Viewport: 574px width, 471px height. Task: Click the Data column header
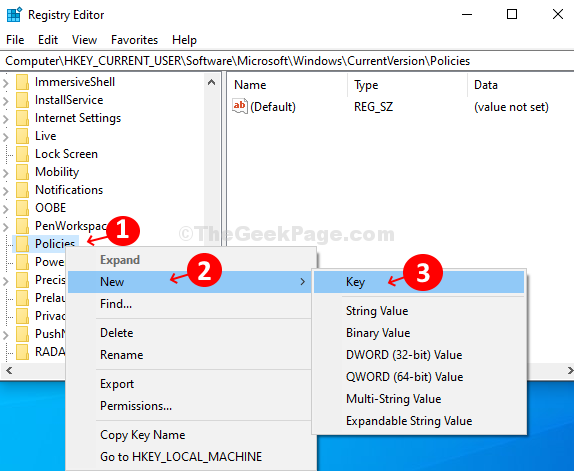coord(521,85)
